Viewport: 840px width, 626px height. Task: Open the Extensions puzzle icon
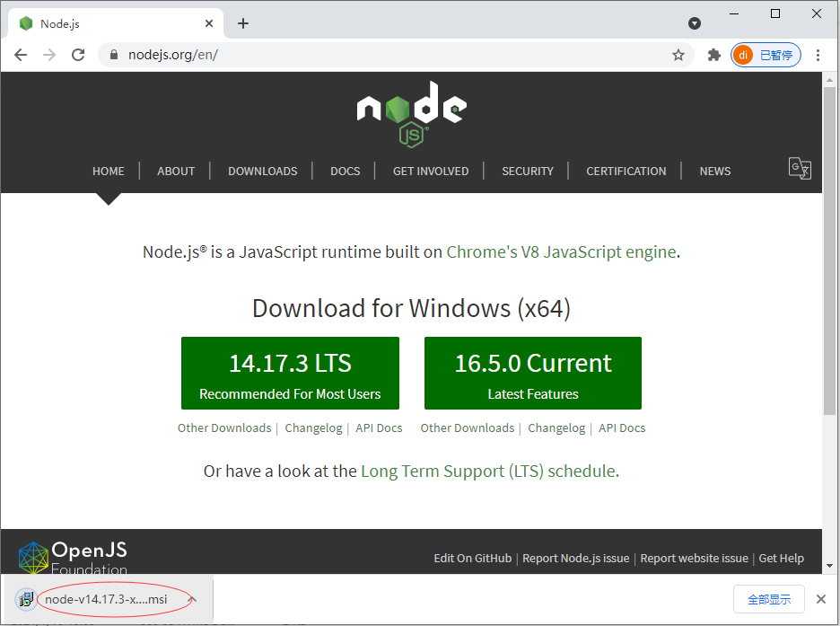pos(713,55)
